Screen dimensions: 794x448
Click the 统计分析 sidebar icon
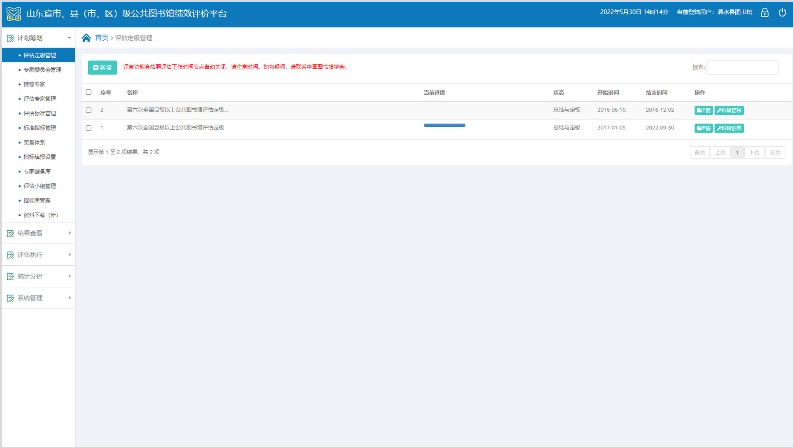(x=10, y=276)
